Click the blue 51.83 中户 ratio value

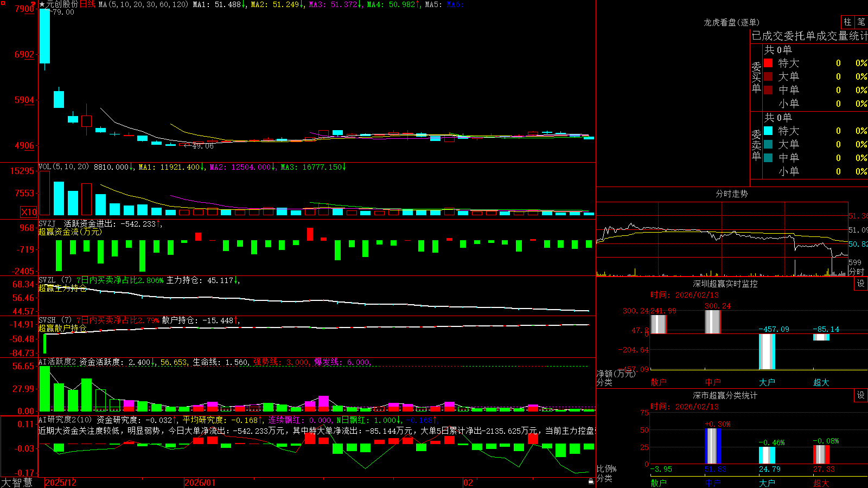(x=715, y=469)
